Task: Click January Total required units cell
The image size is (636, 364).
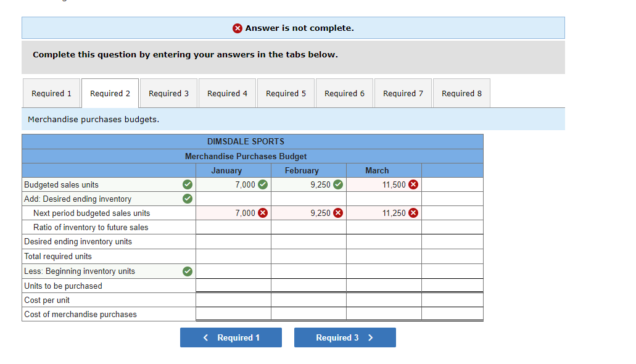Action: 234,257
